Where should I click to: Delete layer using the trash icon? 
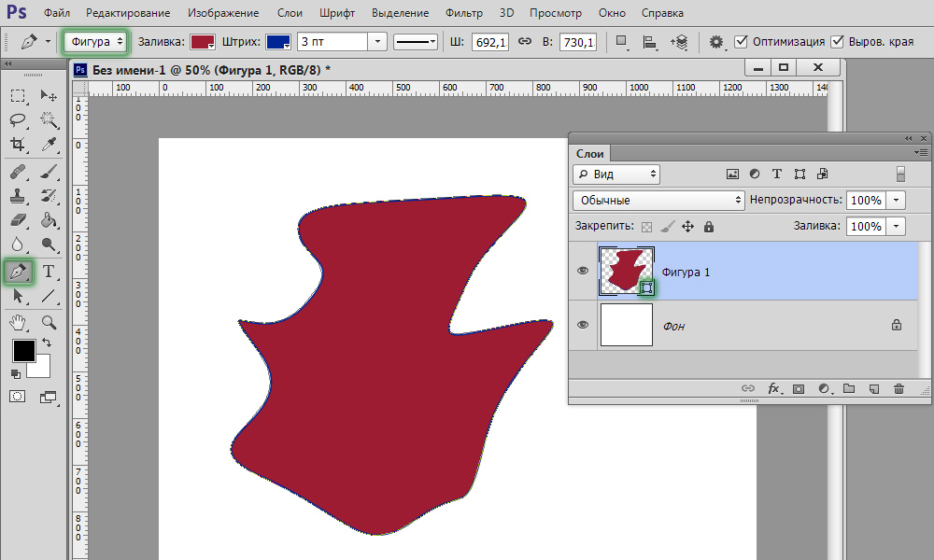[899, 388]
